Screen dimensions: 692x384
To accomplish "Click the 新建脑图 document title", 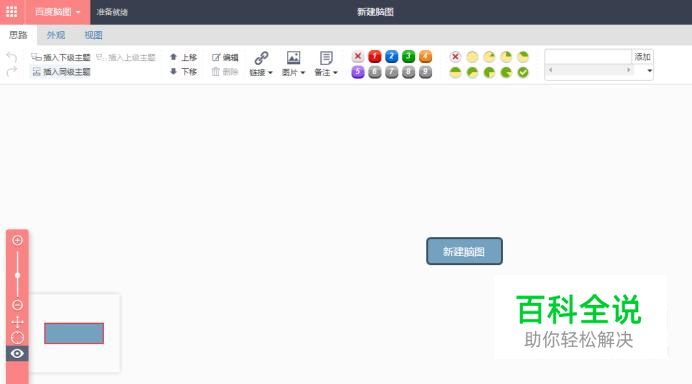I will tap(375, 12).
